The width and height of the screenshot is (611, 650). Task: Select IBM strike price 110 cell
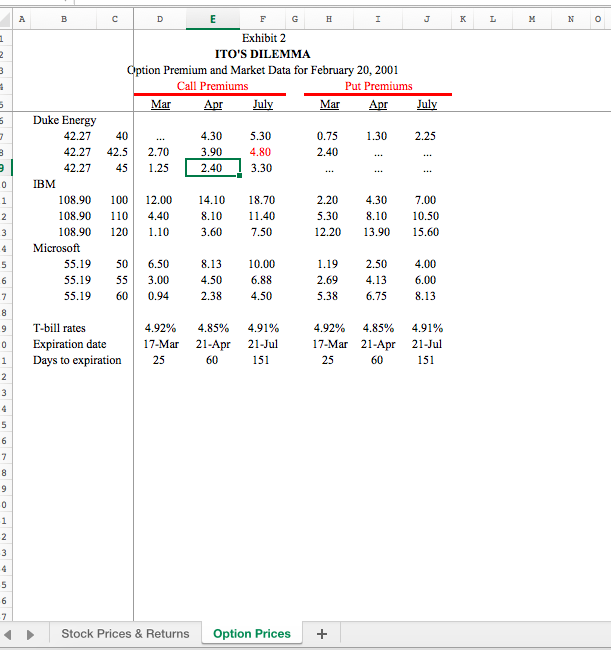[x=119, y=216]
